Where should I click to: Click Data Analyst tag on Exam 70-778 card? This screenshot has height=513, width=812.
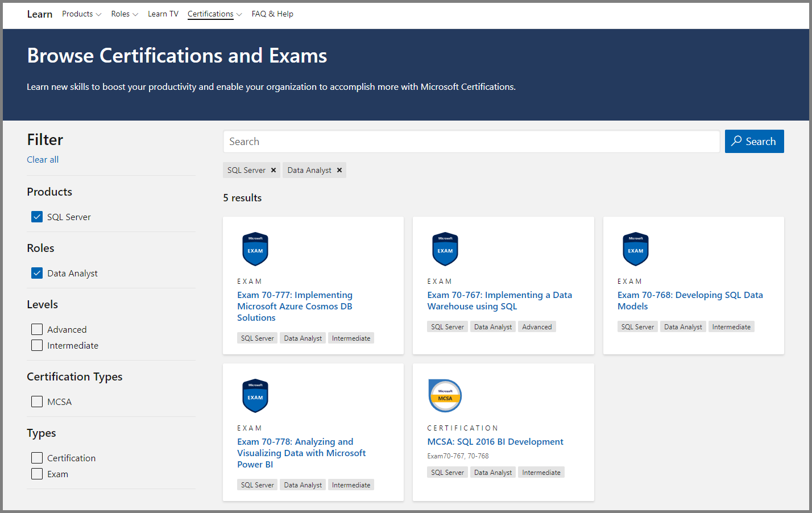(x=303, y=485)
